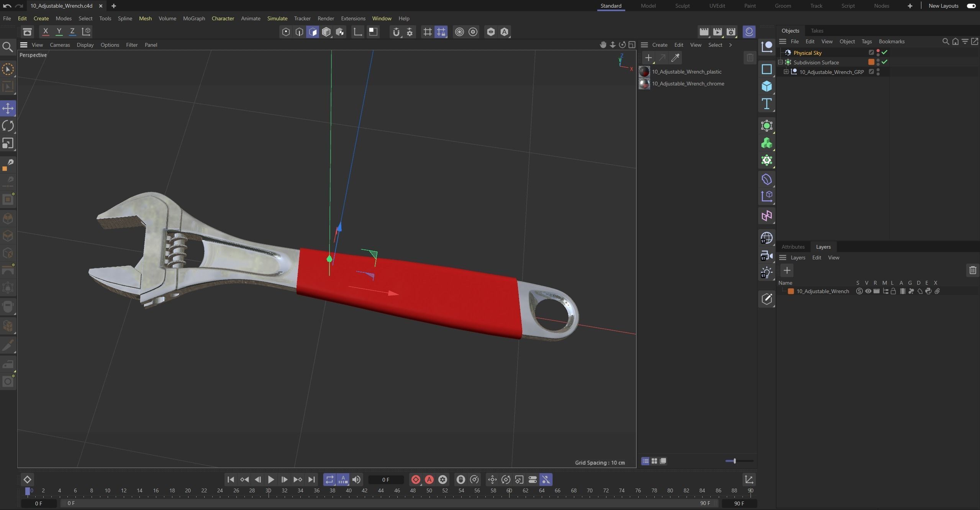The width and height of the screenshot is (980, 510).
Task: Open viewport Cameras menu
Action: [60, 45]
